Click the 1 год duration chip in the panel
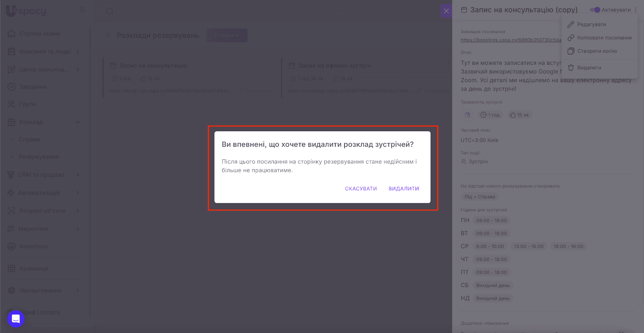The height and width of the screenshot is (333, 644). click(490, 115)
